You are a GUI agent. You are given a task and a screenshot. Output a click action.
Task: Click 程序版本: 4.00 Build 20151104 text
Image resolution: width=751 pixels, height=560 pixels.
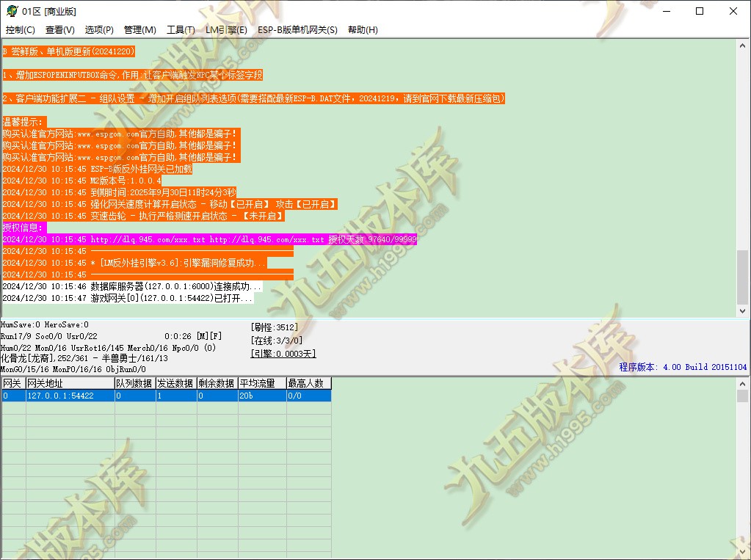683,367
